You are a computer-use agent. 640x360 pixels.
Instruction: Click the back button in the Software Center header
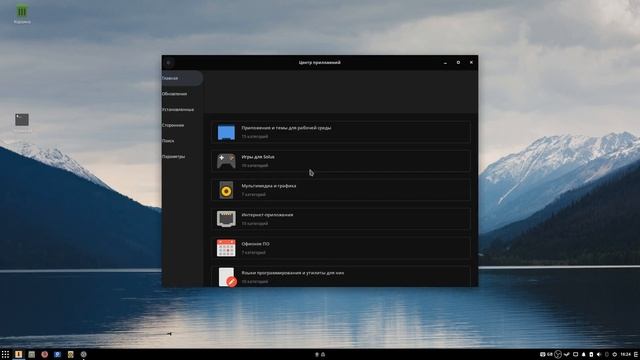click(x=169, y=62)
